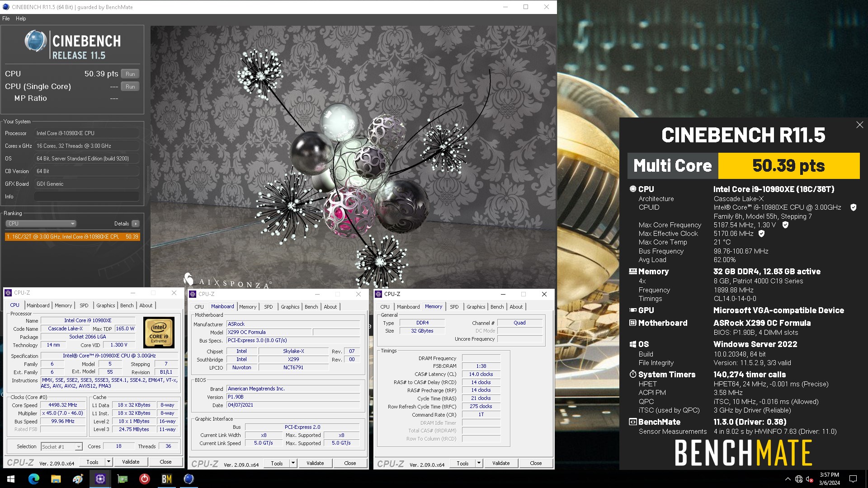Switch to About tab in Memory CPU-Z window
868x488 pixels.
(x=516, y=307)
